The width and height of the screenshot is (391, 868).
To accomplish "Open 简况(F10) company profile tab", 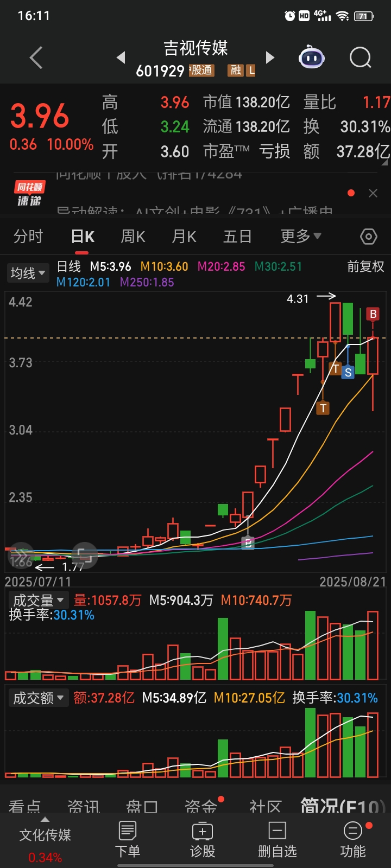I will [x=343, y=806].
